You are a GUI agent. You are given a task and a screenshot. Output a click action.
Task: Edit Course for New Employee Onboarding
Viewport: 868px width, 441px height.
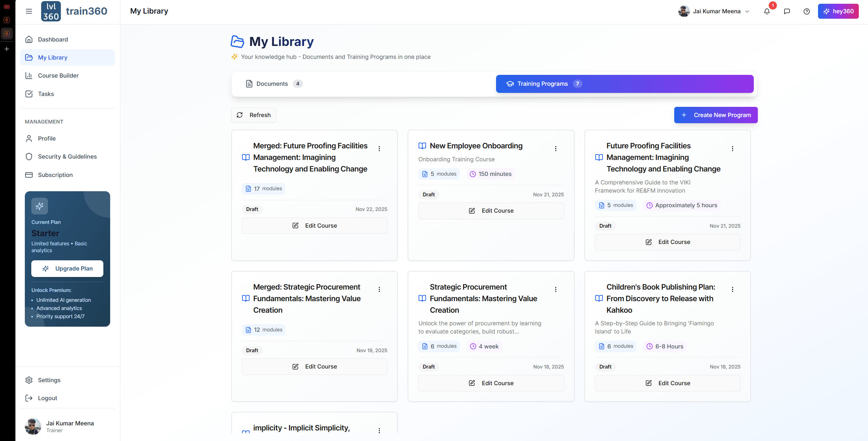(491, 211)
